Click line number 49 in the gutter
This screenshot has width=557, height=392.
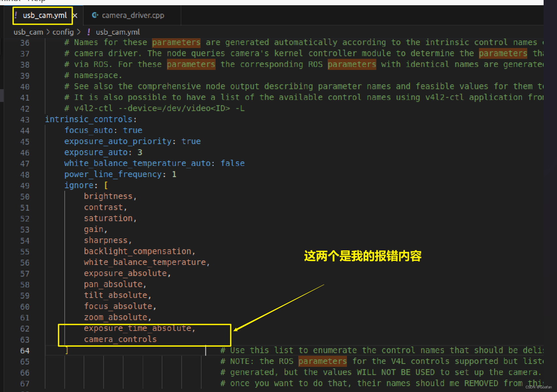coord(25,186)
